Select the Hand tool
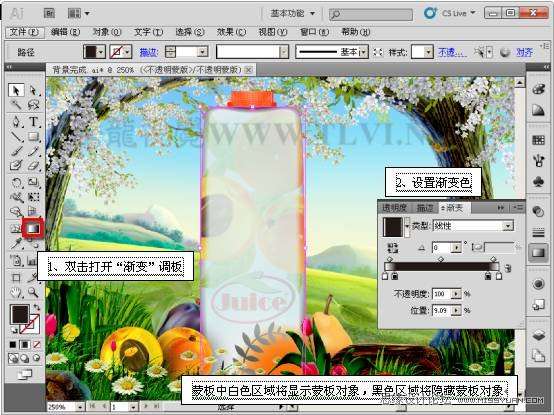 [x=16, y=292]
